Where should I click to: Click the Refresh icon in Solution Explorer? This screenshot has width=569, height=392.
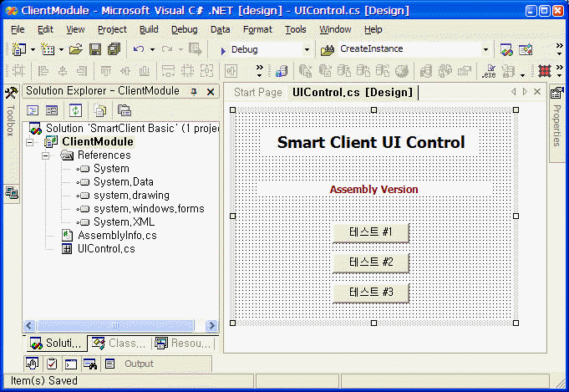[x=75, y=110]
